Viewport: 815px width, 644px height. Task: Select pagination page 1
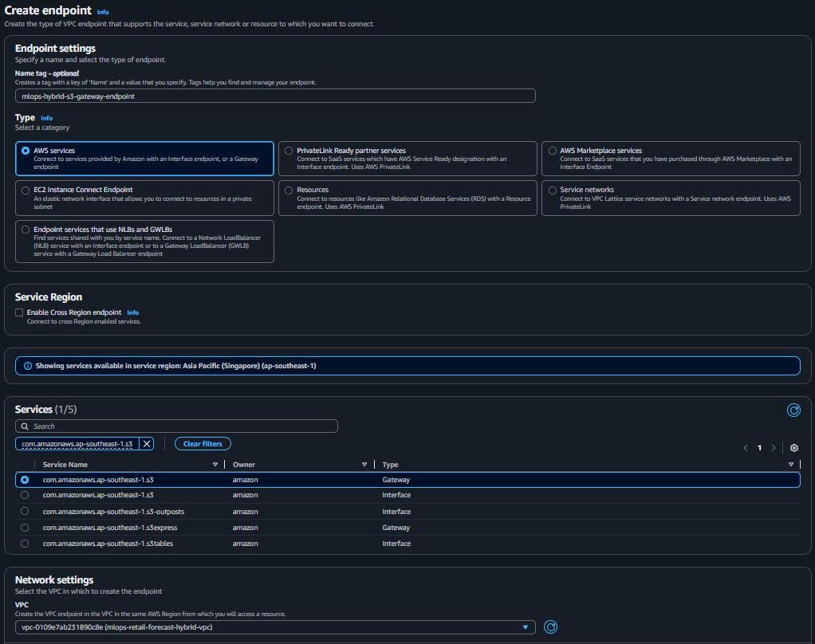coord(759,448)
